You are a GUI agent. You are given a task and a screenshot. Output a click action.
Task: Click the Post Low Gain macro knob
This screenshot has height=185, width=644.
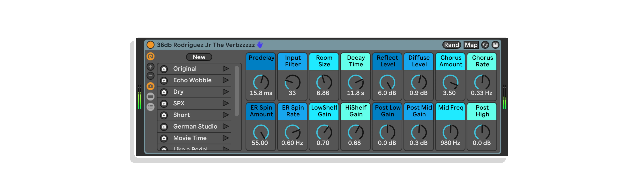[387, 132]
